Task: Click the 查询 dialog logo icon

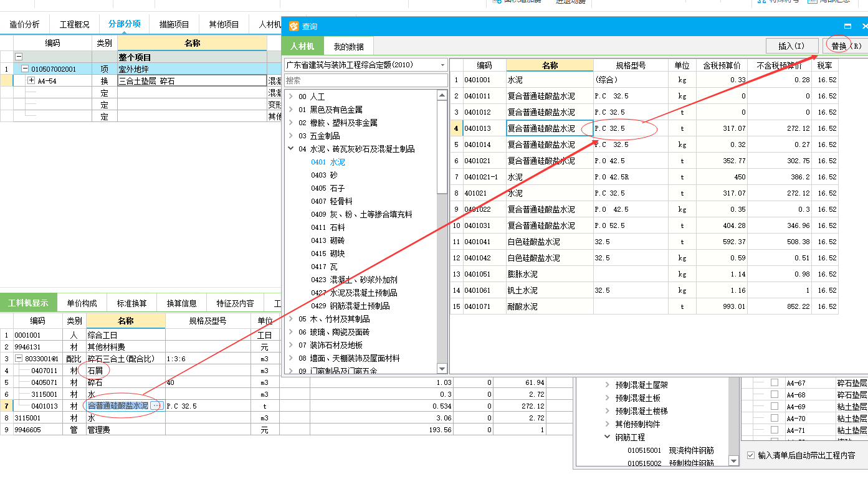Action: (293, 26)
